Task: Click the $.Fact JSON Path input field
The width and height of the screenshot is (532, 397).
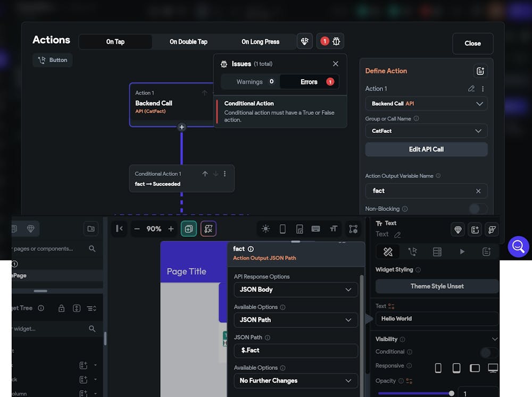Action: click(x=296, y=350)
